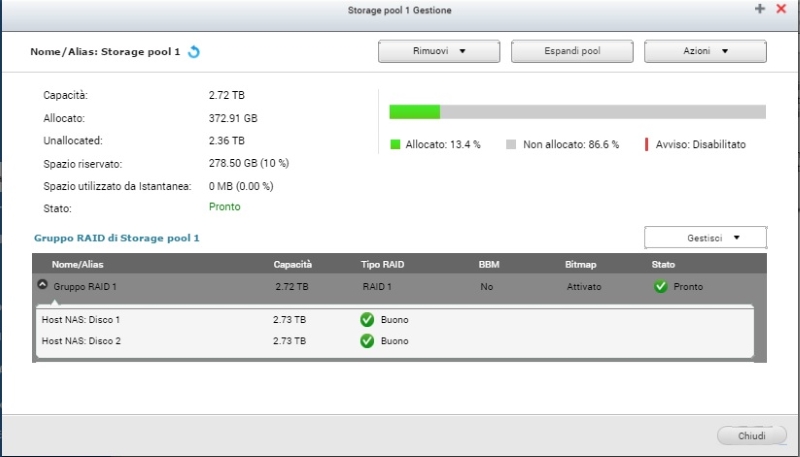
Task: Close the dialog with the red X icon
Action: pos(781,8)
